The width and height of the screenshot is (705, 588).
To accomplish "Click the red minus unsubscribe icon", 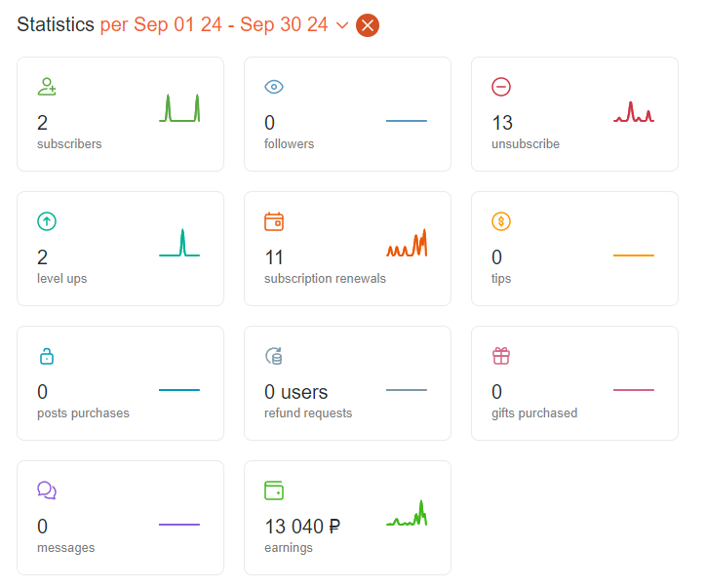I will [x=501, y=87].
